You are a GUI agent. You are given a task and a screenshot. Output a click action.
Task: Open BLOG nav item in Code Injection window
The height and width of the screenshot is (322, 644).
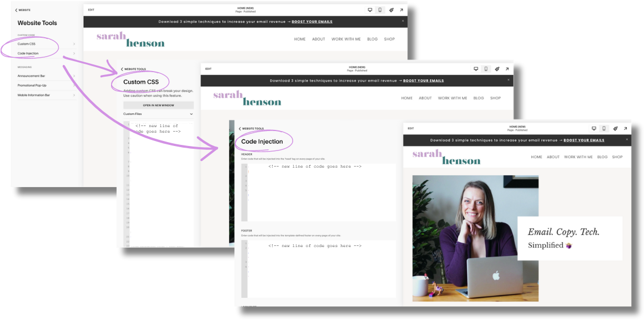pos(602,157)
